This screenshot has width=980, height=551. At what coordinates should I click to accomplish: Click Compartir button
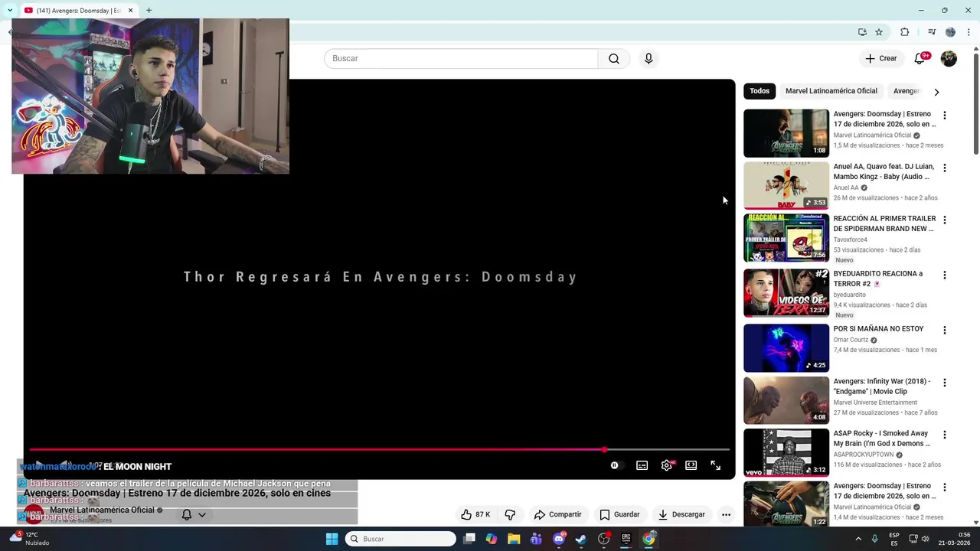(558, 514)
